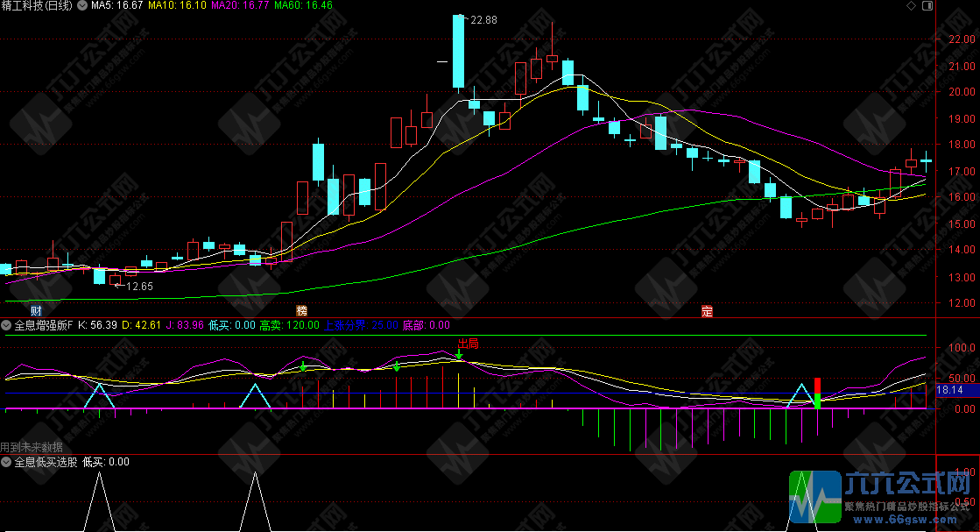Image resolution: width=980 pixels, height=532 pixels.
Task: Select the yellow MA10 moving average label
Action: pyautogui.click(x=177, y=6)
